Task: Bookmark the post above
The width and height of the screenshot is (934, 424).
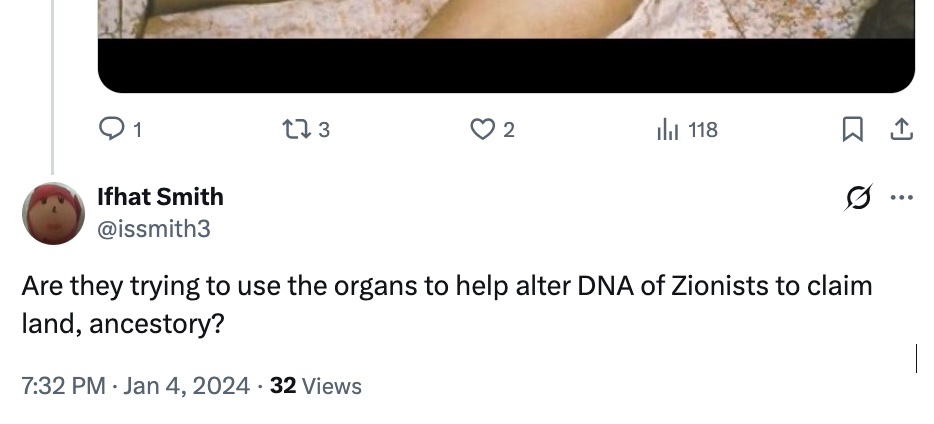Action: [x=852, y=129]
